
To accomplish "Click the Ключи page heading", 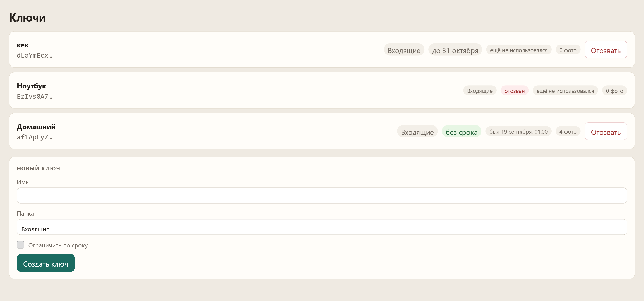I will [x=28, y=17].
